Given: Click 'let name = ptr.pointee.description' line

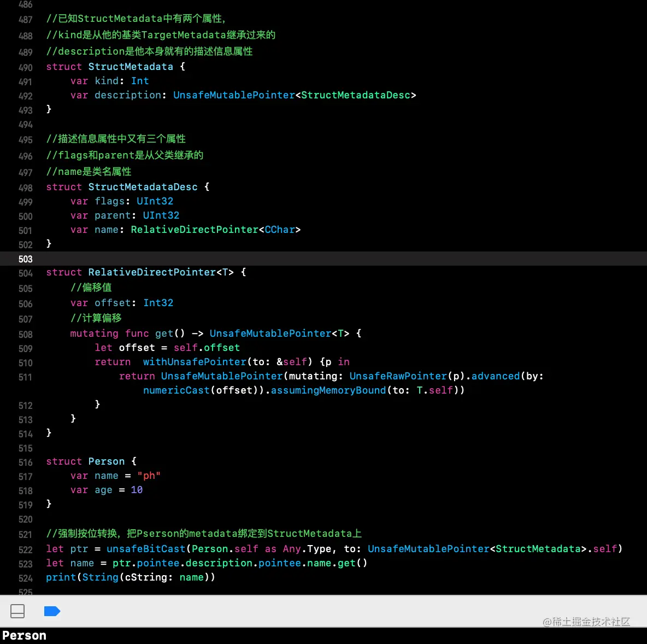Looking at the screenshot, I should (x=207, y=563).
